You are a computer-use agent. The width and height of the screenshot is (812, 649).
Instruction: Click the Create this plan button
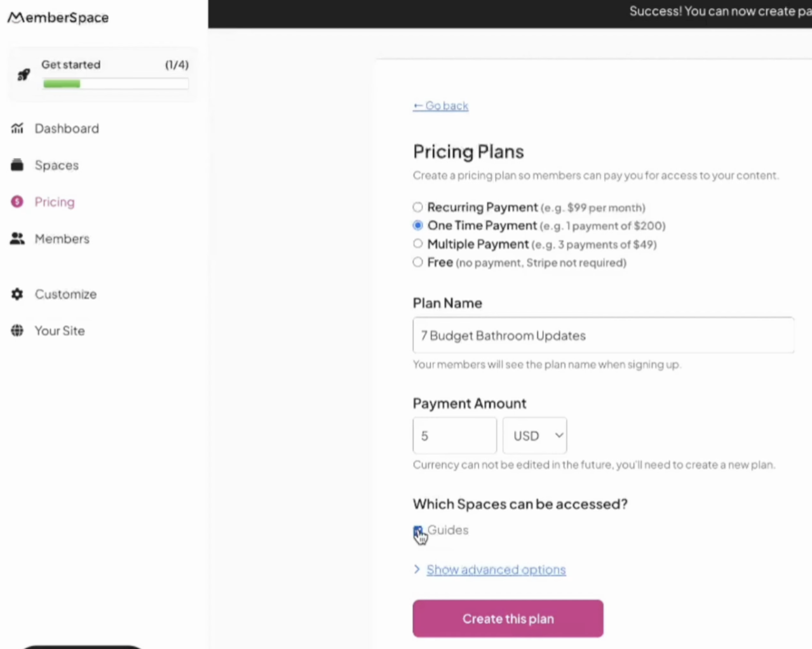click(x=507, y=618)
